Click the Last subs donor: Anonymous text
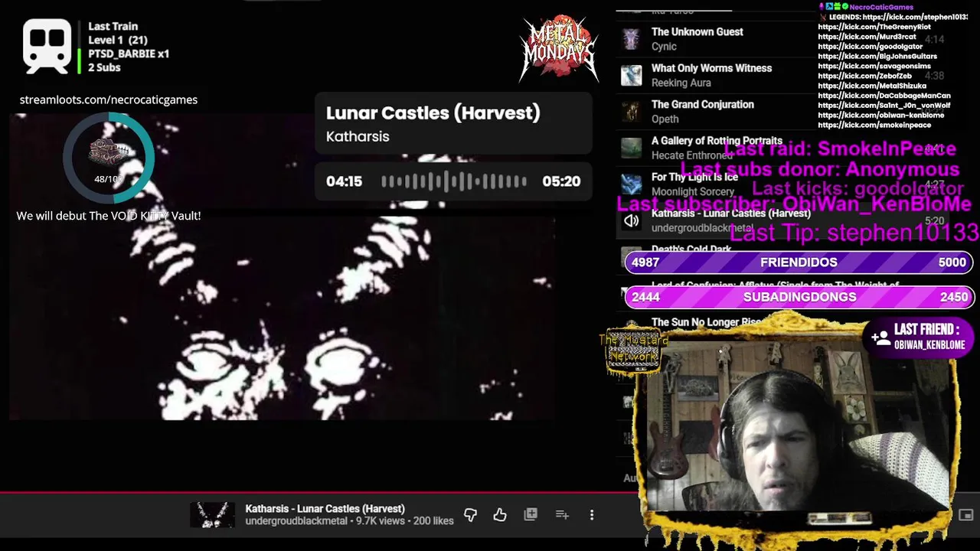 pos(820,169)
